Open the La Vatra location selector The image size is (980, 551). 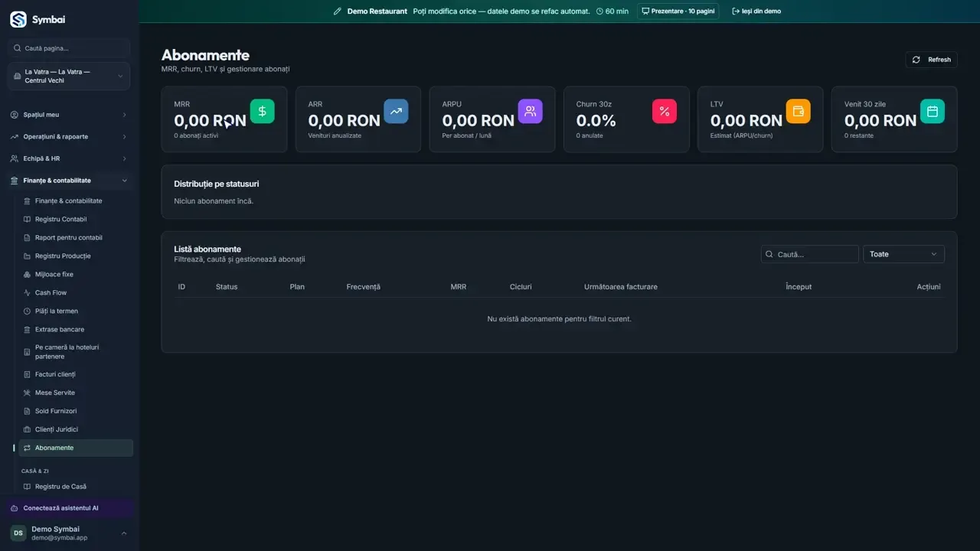tap(69, 77)
